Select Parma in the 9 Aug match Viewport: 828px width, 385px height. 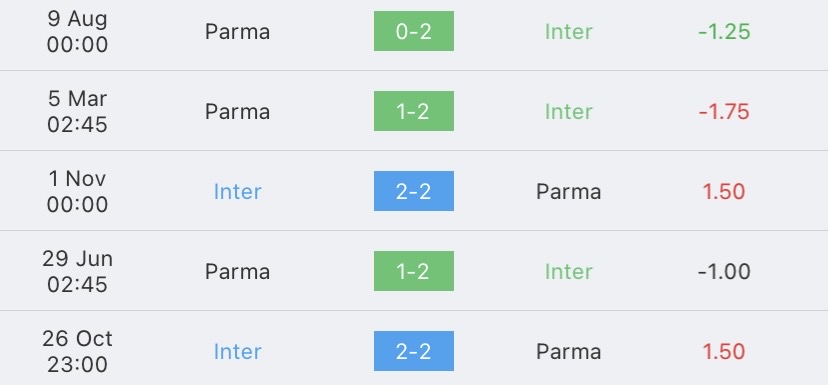tap(237, 32)
